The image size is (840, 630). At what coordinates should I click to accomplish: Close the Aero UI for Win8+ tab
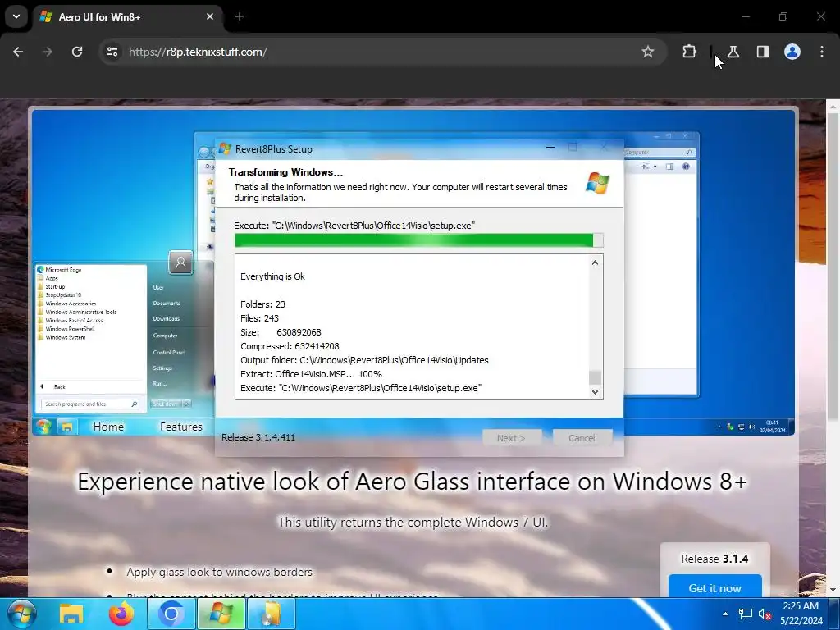(210, 16)
